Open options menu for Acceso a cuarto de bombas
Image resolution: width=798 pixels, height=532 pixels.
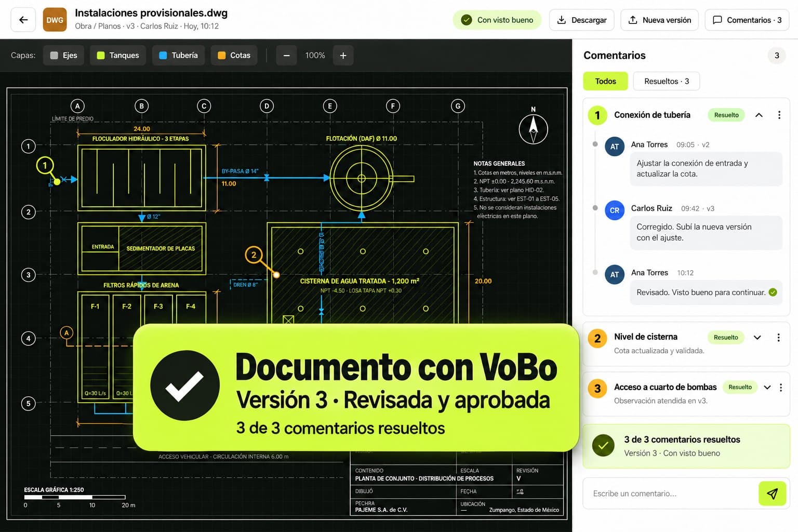pos(781,387)
